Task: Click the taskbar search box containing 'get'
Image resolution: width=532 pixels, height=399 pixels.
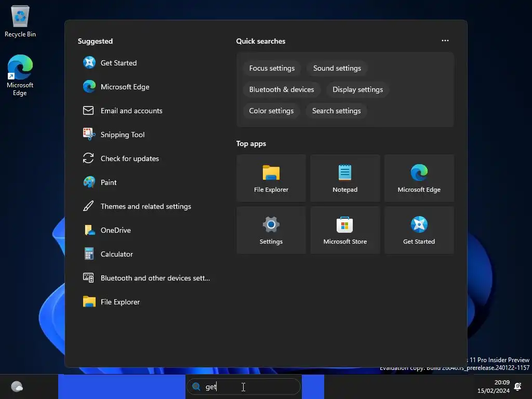Action: point(244,387)
